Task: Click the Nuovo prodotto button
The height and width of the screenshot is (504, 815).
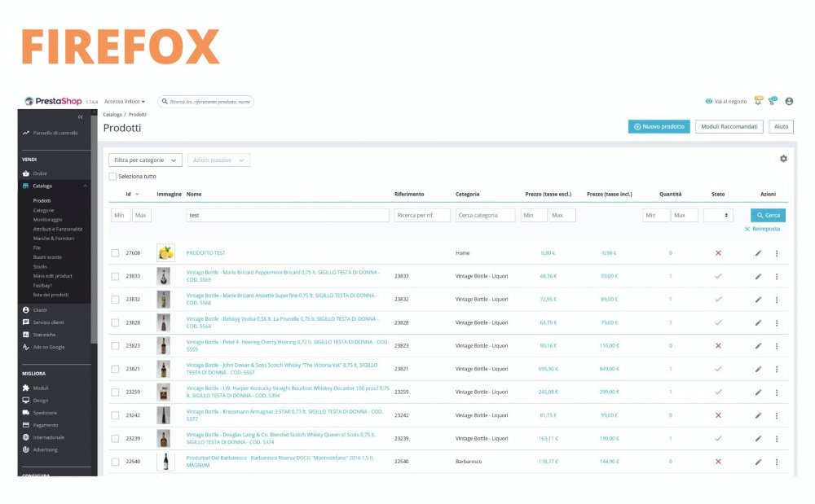Action: click(x=659, y=126)
